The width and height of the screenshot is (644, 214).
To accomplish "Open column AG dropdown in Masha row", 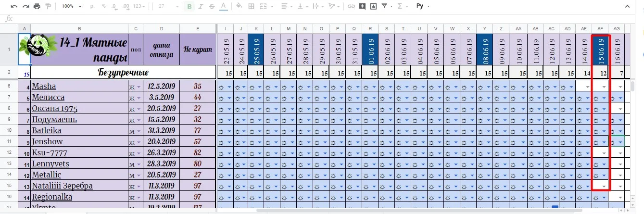I will tap(620, 87).
